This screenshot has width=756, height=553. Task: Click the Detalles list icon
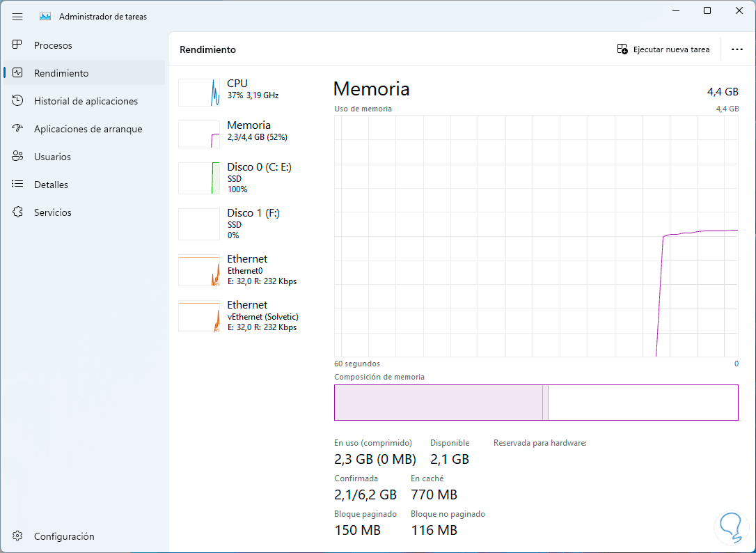pyautogui.click(x=18, y=185)
